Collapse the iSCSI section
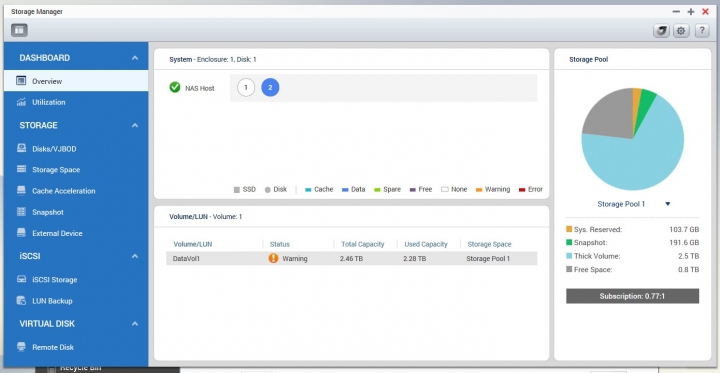The image size is (720, 373). 135,256
